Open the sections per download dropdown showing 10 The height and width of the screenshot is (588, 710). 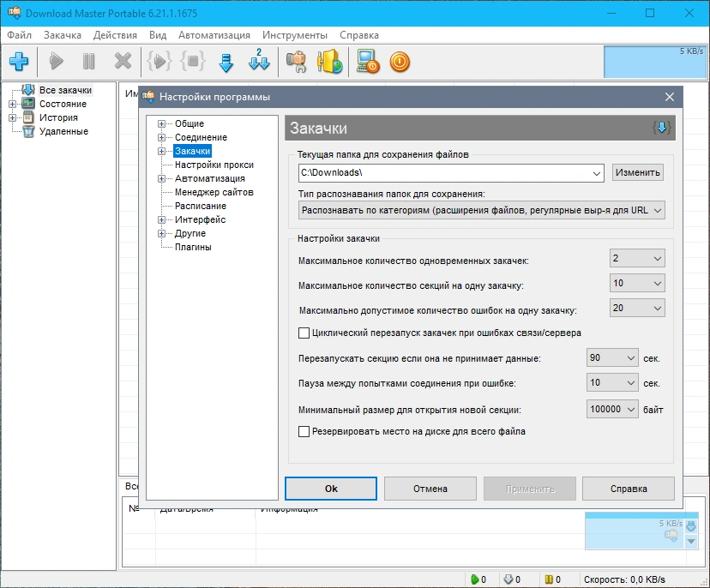point(637,284)
